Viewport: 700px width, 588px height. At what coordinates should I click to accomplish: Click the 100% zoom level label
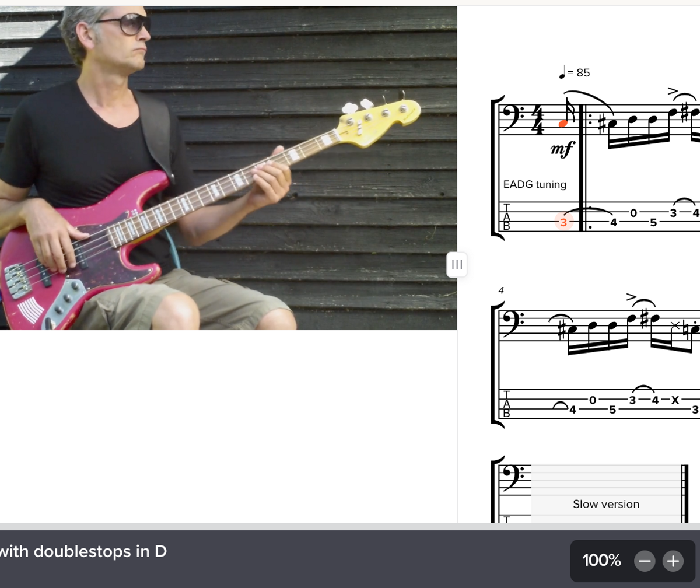point(601,561)
